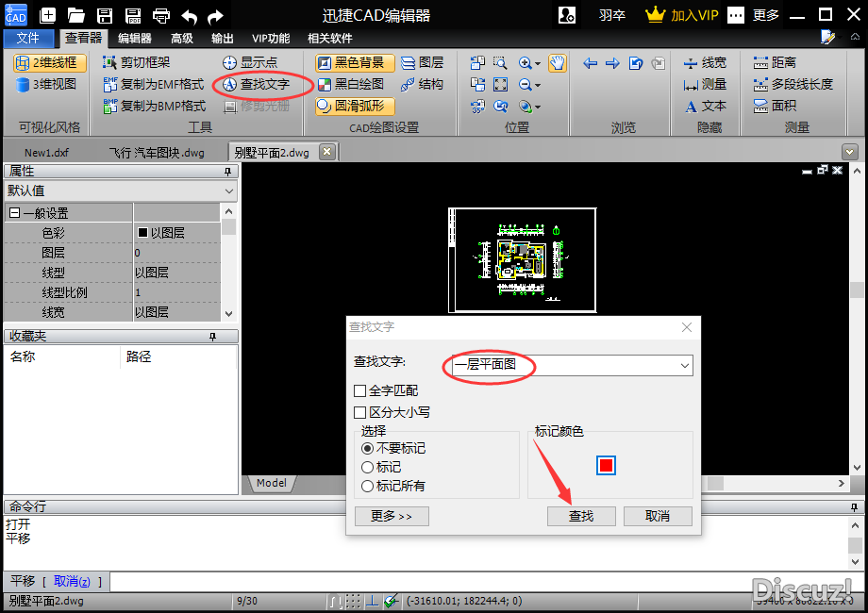
Task: Expand the 查找文字 search text dropdown
Action: 684,365
